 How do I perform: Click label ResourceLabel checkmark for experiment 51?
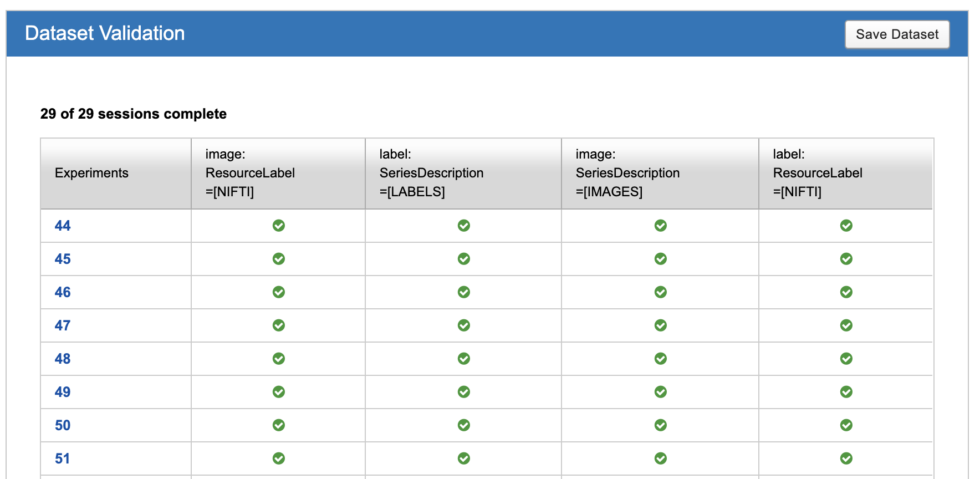(846, 458)
